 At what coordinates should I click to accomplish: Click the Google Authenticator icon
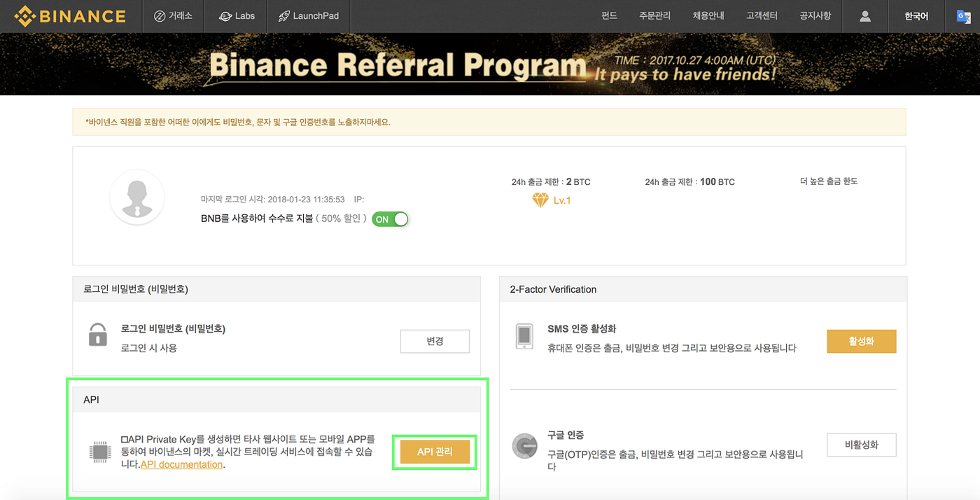click(524, 446)
